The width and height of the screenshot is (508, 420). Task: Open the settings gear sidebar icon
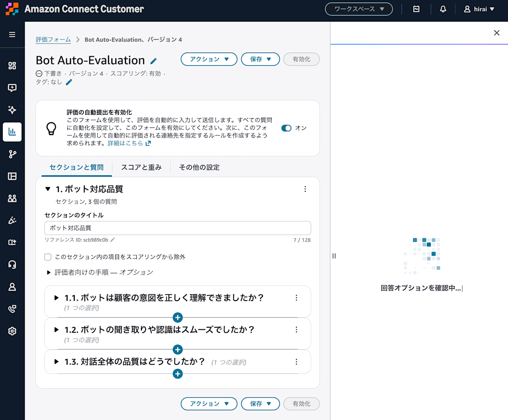point(12,331)
